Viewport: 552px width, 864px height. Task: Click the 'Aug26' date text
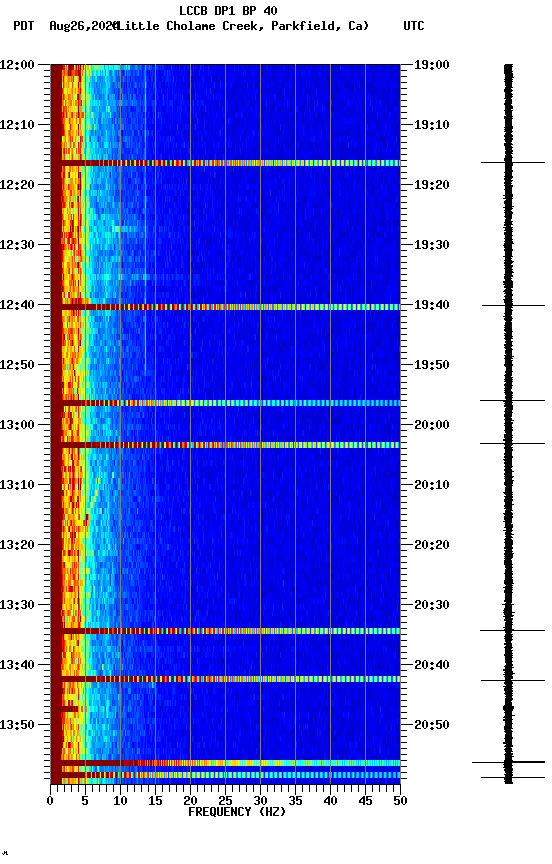pos(67,26)
